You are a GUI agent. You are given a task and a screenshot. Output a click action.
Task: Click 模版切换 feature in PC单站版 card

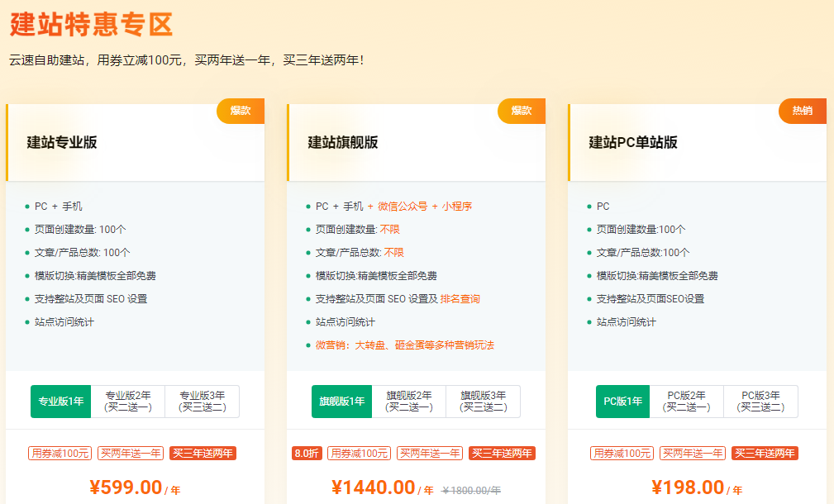click(657, 276)
